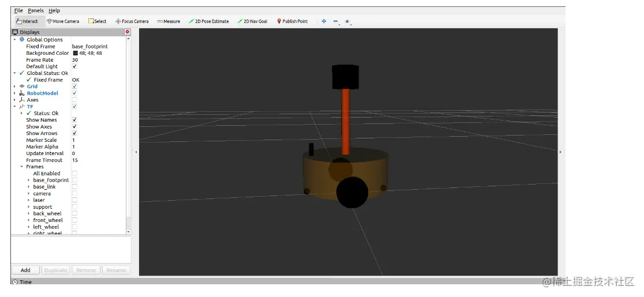The height and width of the screenshot is (297, 644).
Task: Check the All Enabled frames checkbox
Action: click(74, 173)
